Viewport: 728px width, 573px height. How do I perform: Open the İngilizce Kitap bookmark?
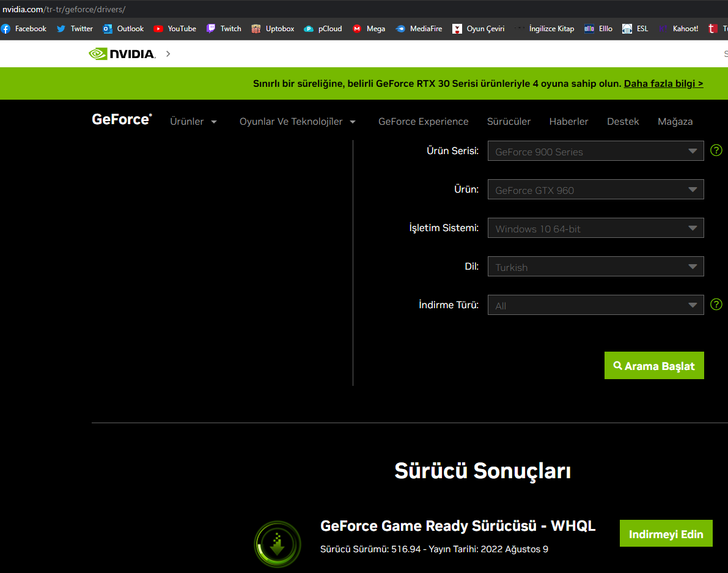(x=545, y=29)
